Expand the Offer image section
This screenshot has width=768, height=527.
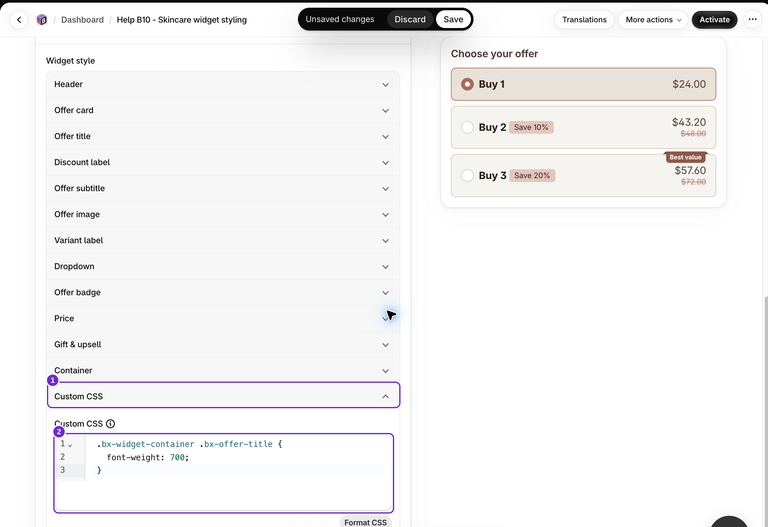tap(223, 214)
